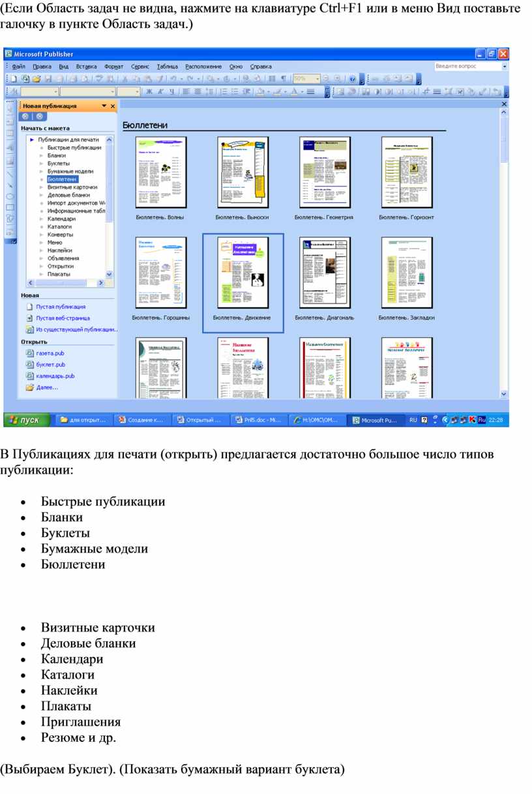Viewport: 532px width, 794px height.
Task: Open the Вид menu
Action: click(64, 67)
